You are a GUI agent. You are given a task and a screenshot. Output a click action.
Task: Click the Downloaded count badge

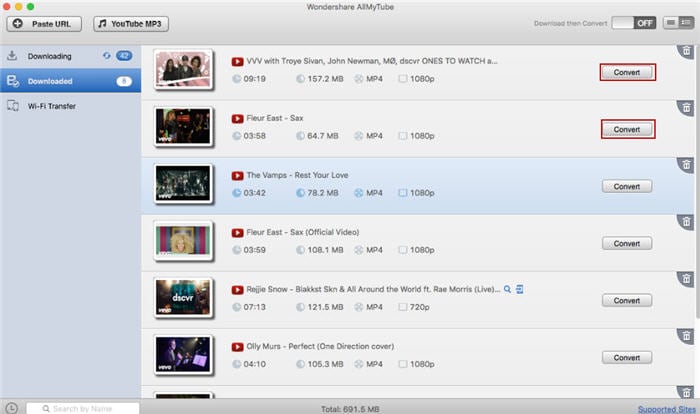(x=124, y=81)
